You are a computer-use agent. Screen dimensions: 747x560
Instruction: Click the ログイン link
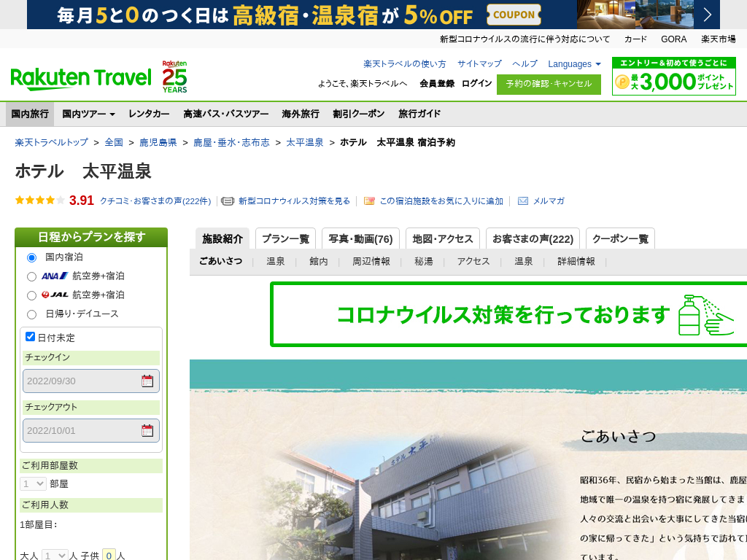[x=477, y=83]
